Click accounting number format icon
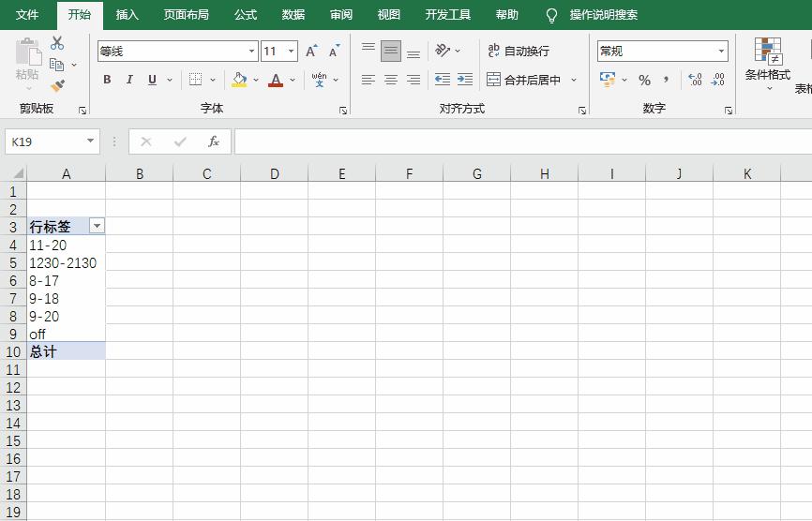Image resolution: width=812 pixels, height=521 pixels. click(608, 80)
